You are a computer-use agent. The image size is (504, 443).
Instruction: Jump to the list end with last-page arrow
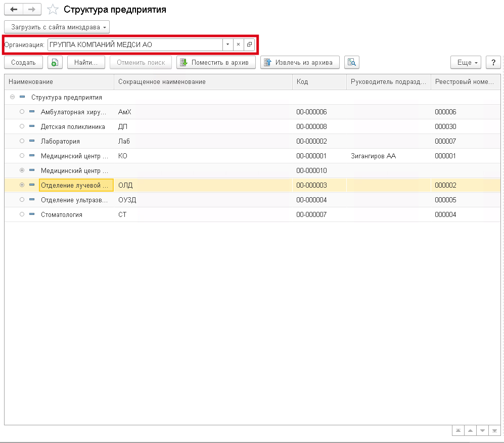(x=495, y=430)
